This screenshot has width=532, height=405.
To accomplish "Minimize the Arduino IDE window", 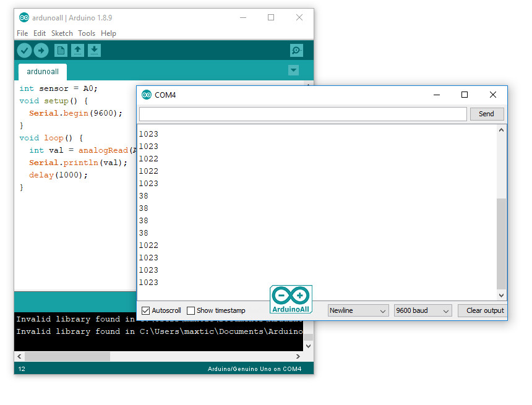I will (x=243, y=17).
